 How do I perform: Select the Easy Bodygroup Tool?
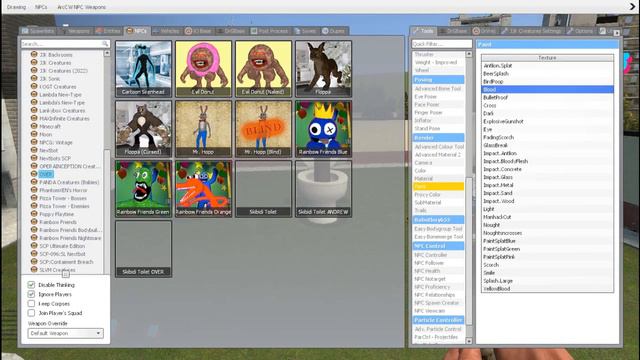(x=438, y=229)
